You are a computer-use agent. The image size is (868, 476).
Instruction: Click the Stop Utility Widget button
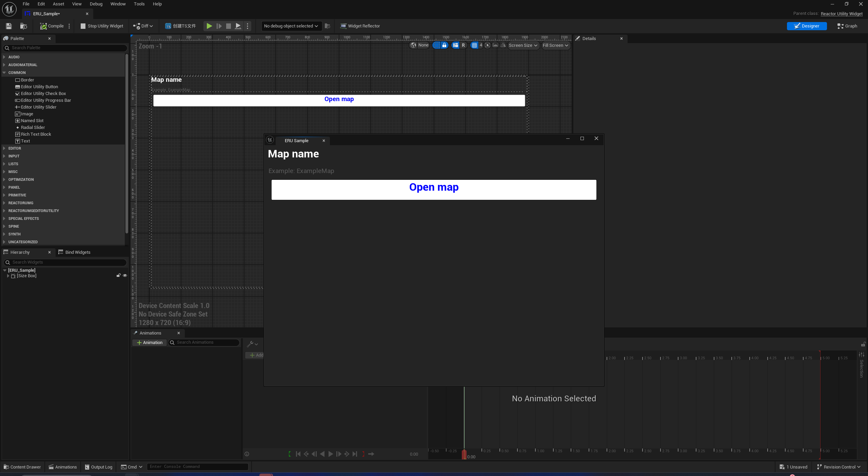coord(102,26)
